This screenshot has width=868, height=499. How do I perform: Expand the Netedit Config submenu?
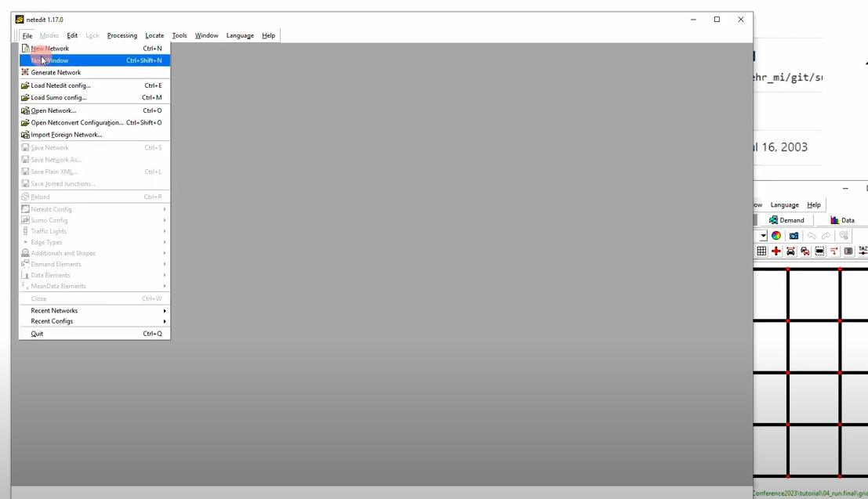coord(95,209)
